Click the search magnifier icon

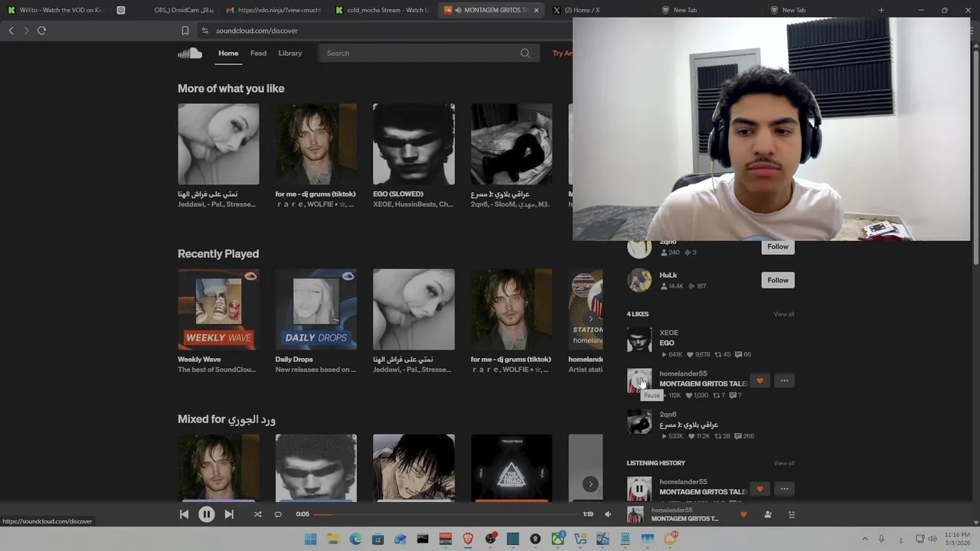coord(525,53)
